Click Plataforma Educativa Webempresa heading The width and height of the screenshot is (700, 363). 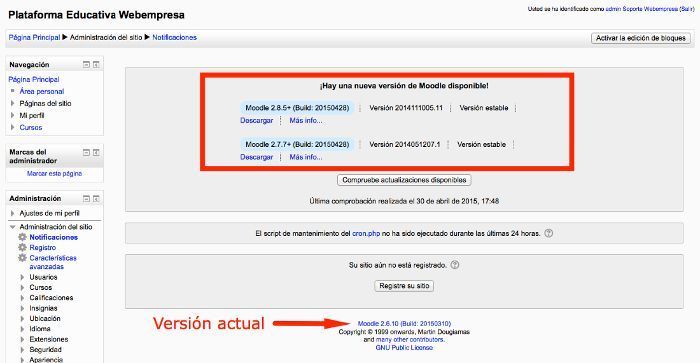pos(96,15)
